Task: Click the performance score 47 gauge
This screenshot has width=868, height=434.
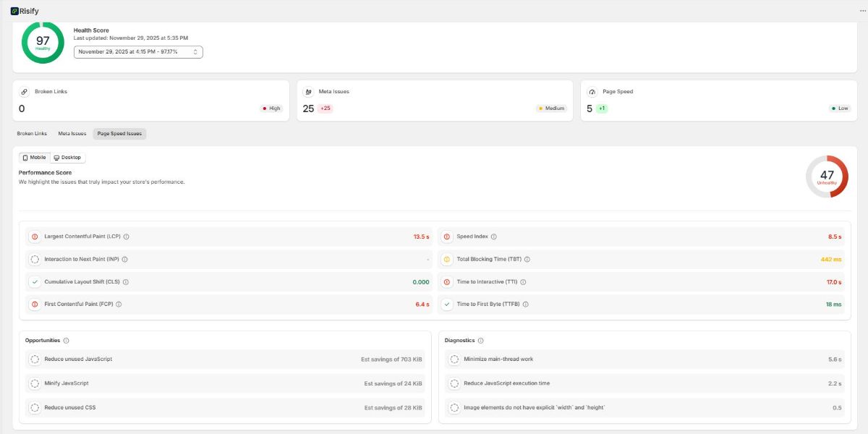Action: pos(827,176)
